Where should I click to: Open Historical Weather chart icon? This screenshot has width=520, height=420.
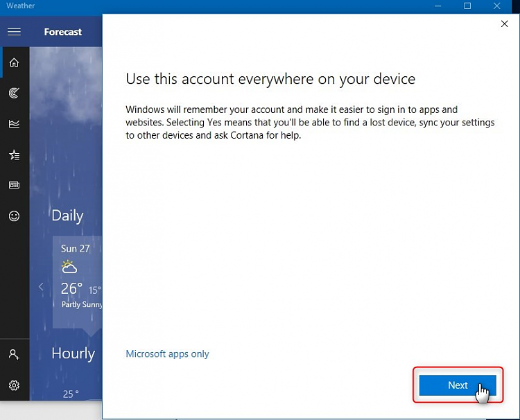(14, 124)
